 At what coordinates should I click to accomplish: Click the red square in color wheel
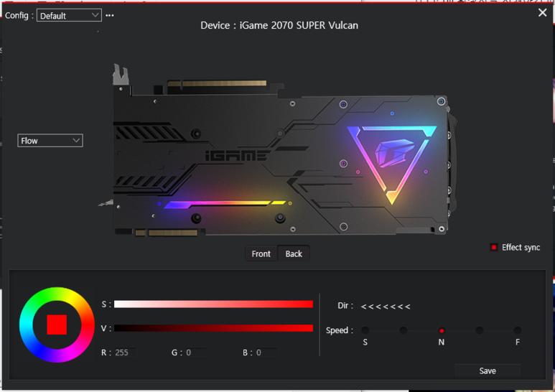point(57,325)
